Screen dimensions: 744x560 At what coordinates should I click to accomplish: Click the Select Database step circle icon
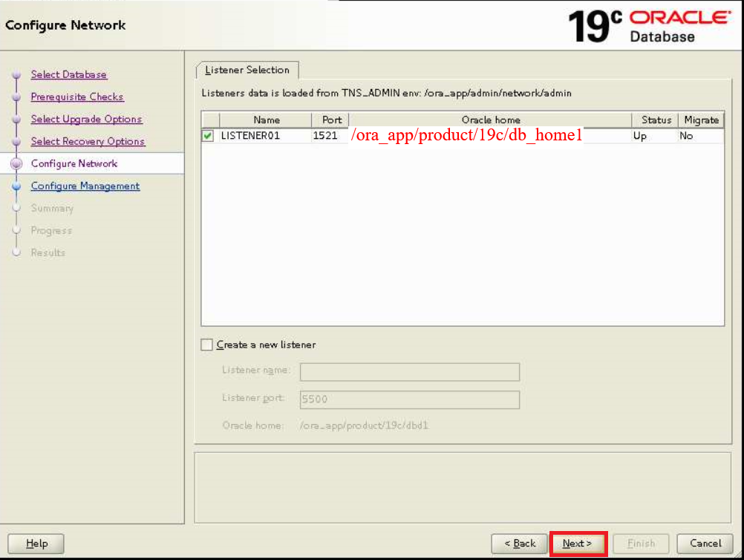pyautogui.click(x=16, y=74)
